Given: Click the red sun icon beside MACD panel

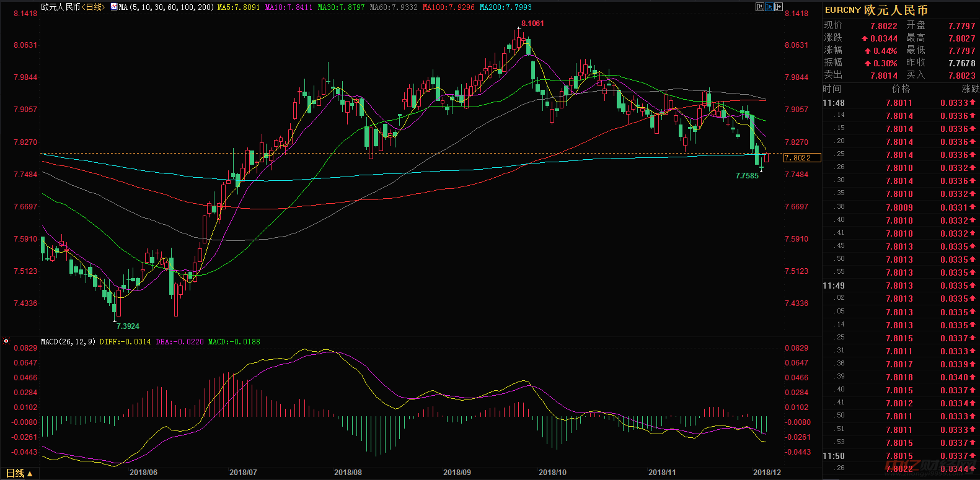Looking at the screenshot, I should pyautogui.click(x=6, y=341).
